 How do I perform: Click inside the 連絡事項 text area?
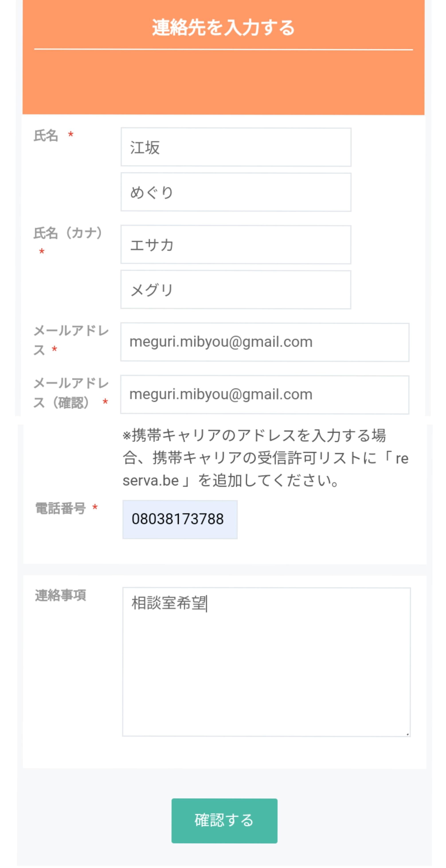click(x=266, y=662)
